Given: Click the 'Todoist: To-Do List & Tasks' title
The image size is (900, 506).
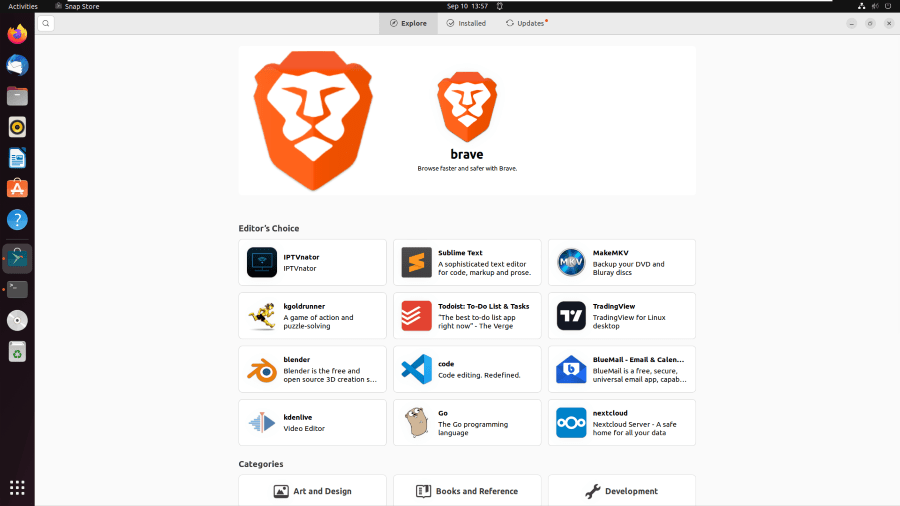Looking at the screenshot, I should click(483, 306).
